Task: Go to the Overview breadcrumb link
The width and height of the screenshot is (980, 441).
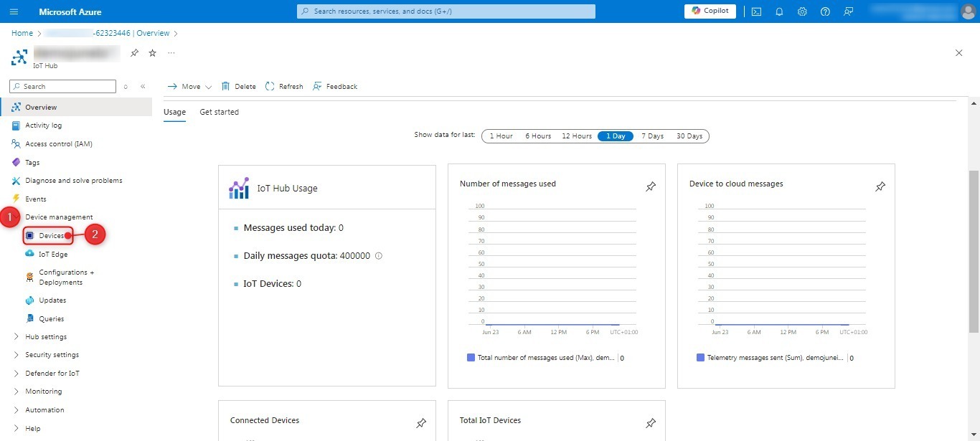Action: point(153,33)
